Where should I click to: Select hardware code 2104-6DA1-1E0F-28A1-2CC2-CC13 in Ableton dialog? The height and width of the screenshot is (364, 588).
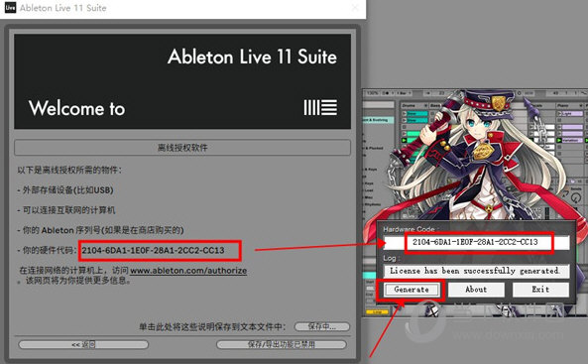153,250
